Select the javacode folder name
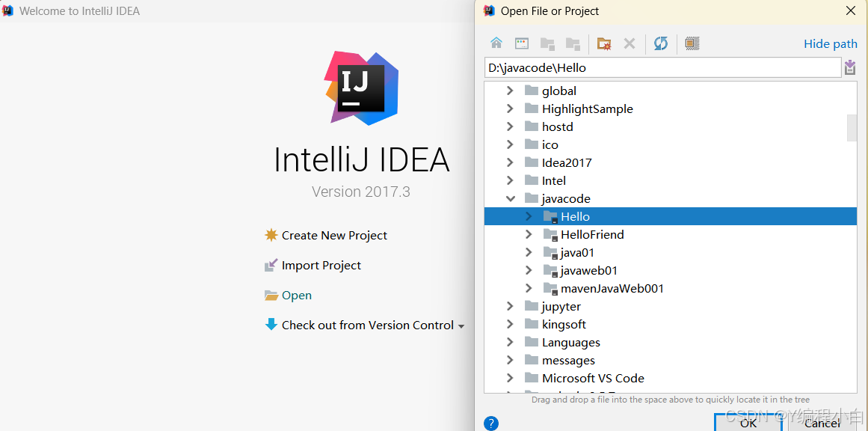This screenshot has width=868, height=431. [x=566, y=198]
